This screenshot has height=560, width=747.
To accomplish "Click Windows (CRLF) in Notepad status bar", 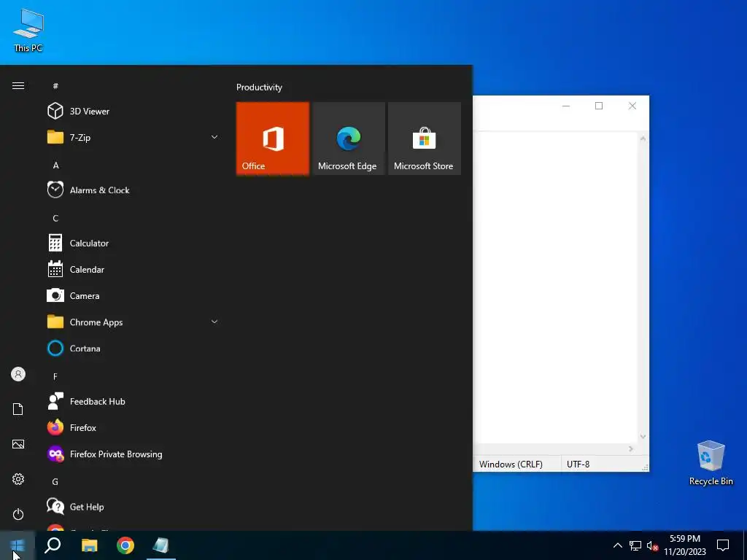I will pos(511,464).
